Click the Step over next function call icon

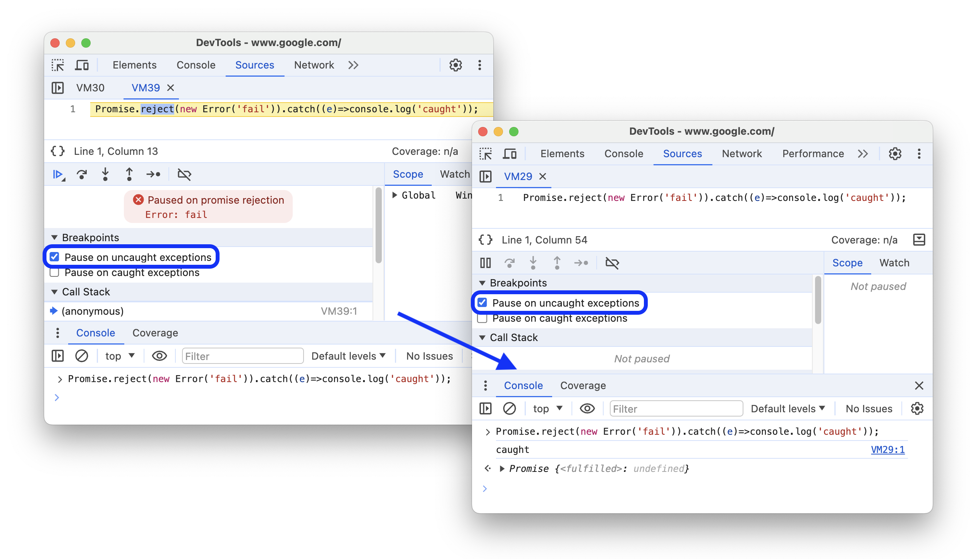[x=82, y=175]
